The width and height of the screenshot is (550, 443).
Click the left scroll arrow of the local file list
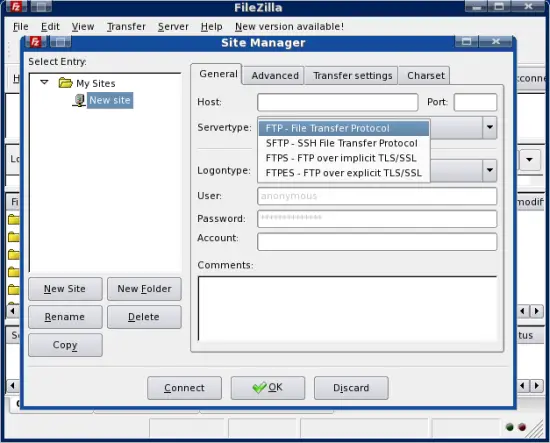[x=13, y=311]
